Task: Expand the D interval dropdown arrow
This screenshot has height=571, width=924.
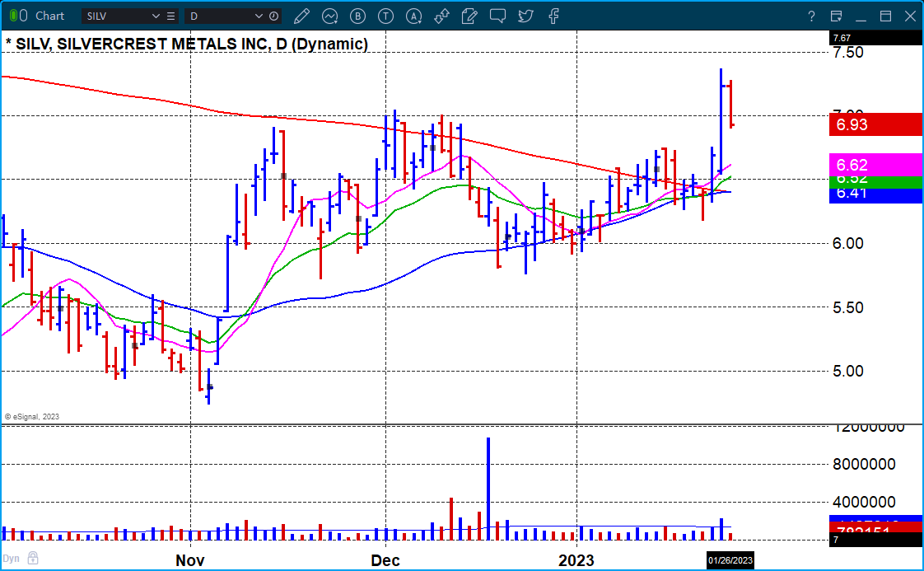Action: coord(259,16)
